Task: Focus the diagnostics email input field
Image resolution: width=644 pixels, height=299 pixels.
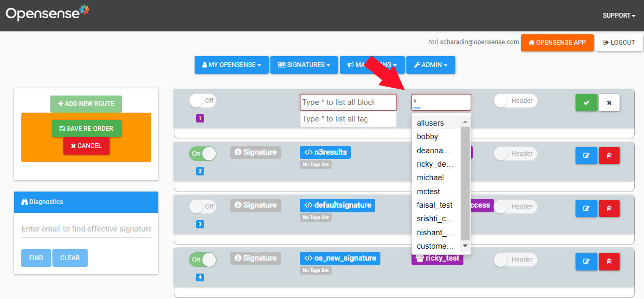Action: (x=86, y=229)
